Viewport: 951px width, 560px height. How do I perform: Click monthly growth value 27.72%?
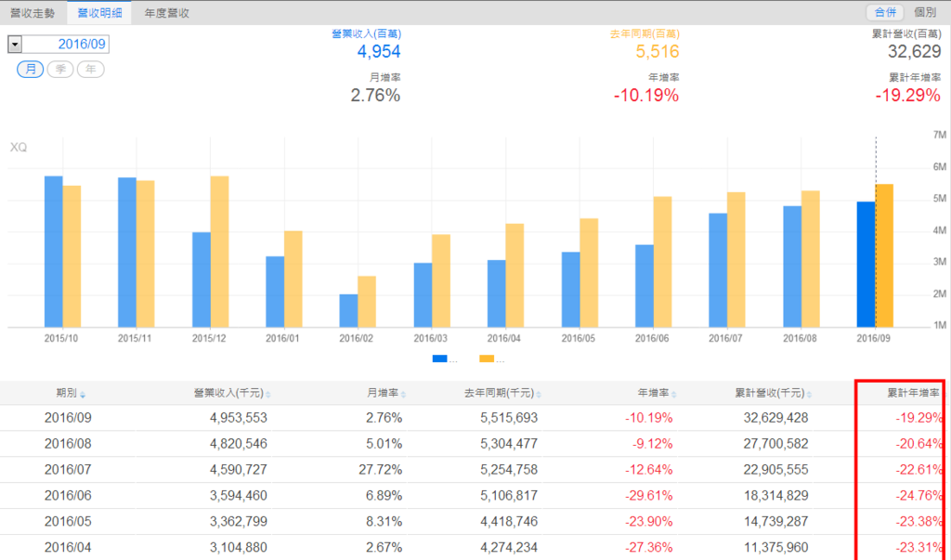(380, 470)
